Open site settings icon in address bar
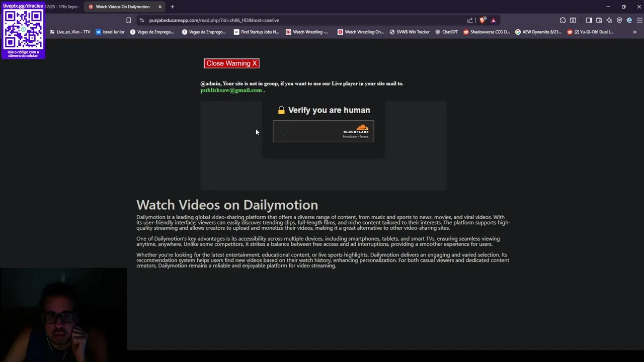Image resolution: width=644 pixels, height=362 pixels. click(142, 20)
